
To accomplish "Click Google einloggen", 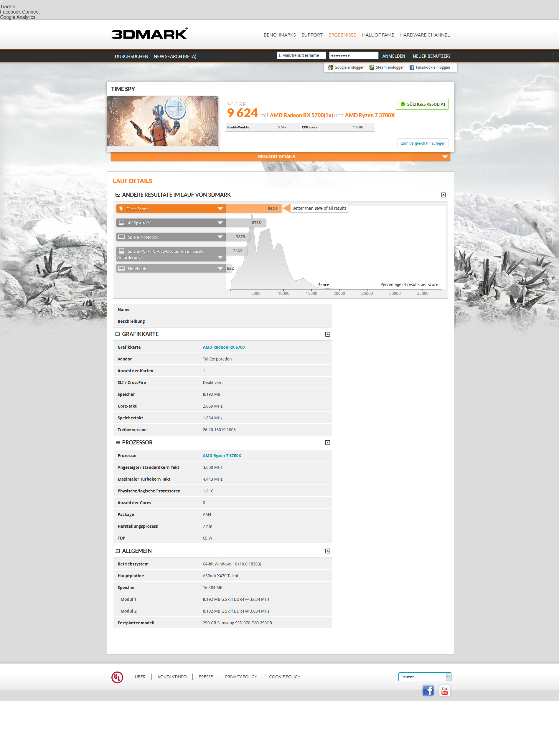I will [346, 67].
